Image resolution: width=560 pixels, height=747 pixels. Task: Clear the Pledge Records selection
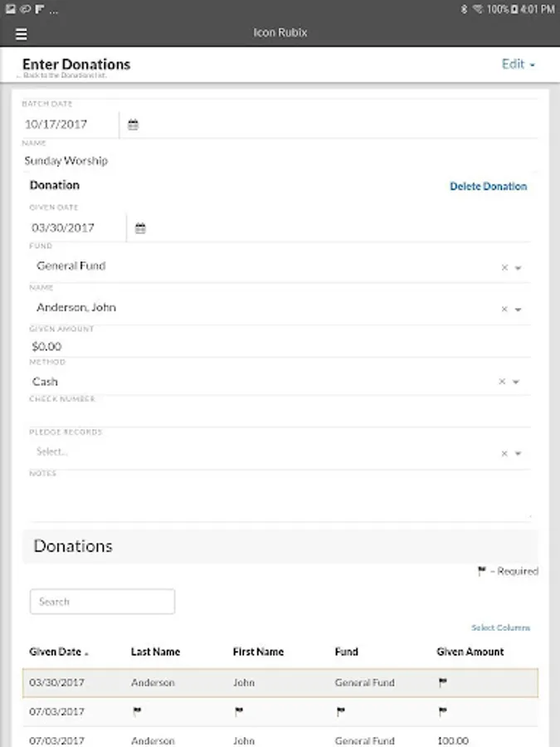click(x=504, y=454)
